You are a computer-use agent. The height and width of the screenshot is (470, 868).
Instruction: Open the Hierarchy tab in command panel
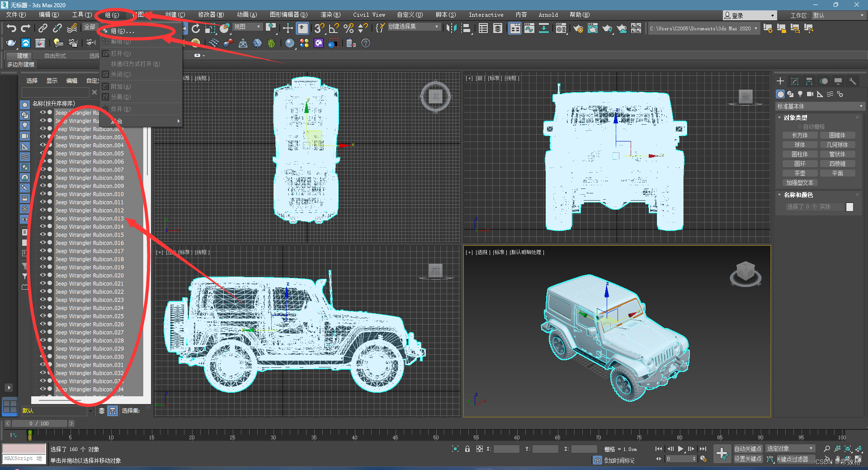[x=809, y=81]
